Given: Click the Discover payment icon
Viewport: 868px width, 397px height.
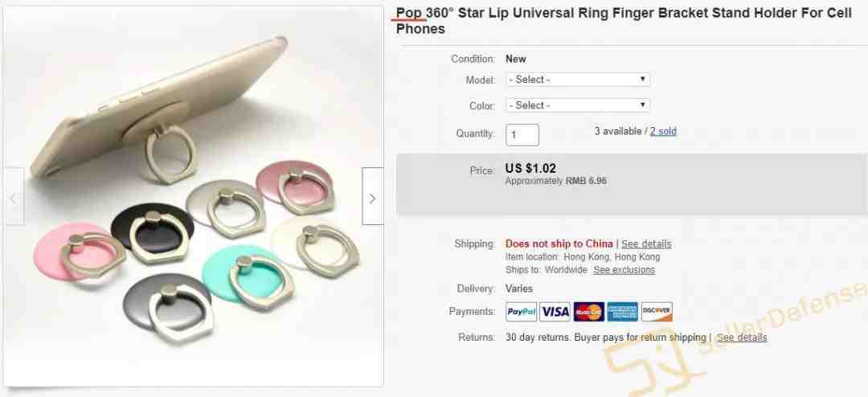Looking at the screenshot, I should point(657,312).
